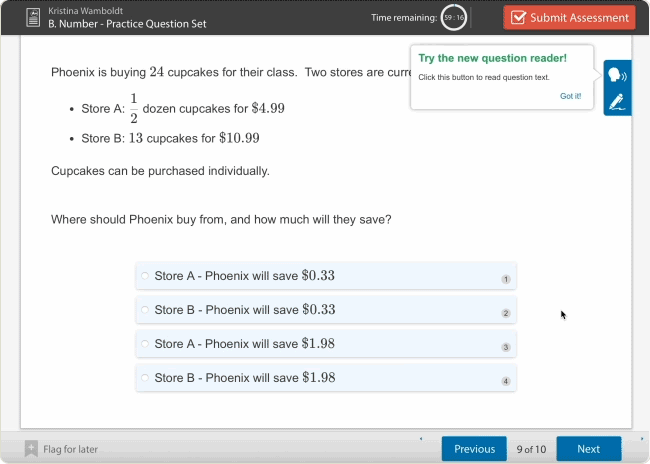
Task: Click the Submit Assessment button text
Action: [x=579, y=17]
